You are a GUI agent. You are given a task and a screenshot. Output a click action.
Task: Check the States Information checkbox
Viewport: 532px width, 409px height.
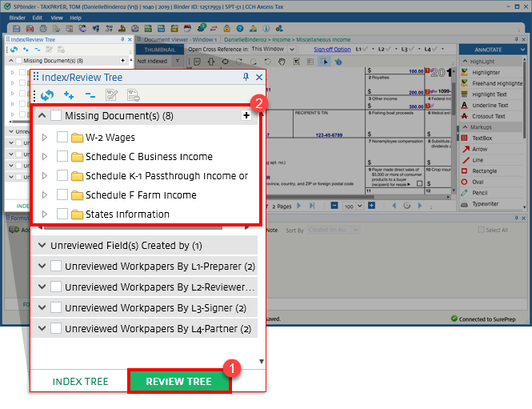coord(62,214)
